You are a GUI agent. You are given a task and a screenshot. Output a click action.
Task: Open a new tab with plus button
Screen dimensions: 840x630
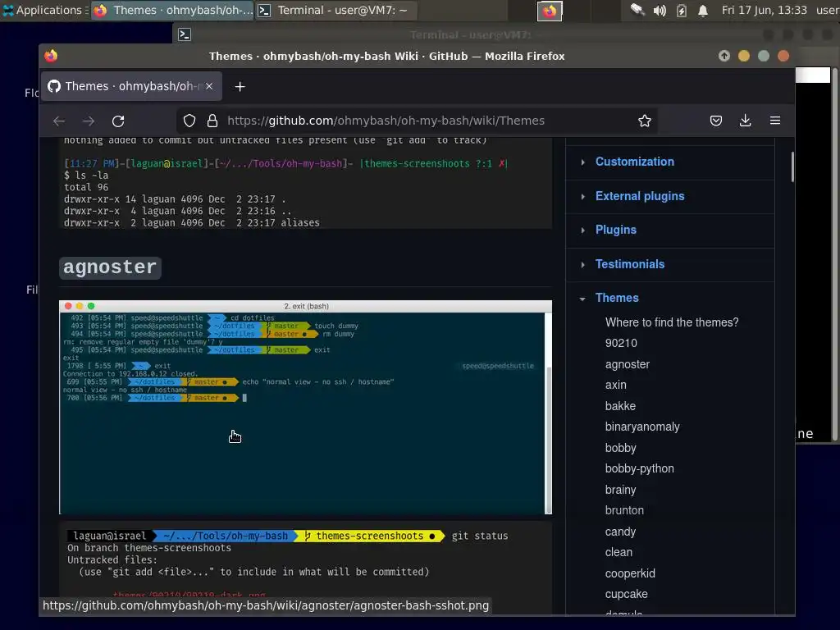(240, 86)
